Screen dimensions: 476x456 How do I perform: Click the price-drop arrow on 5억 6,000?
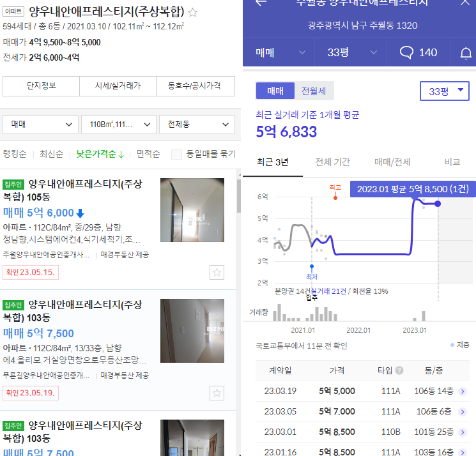coord(80,213)
